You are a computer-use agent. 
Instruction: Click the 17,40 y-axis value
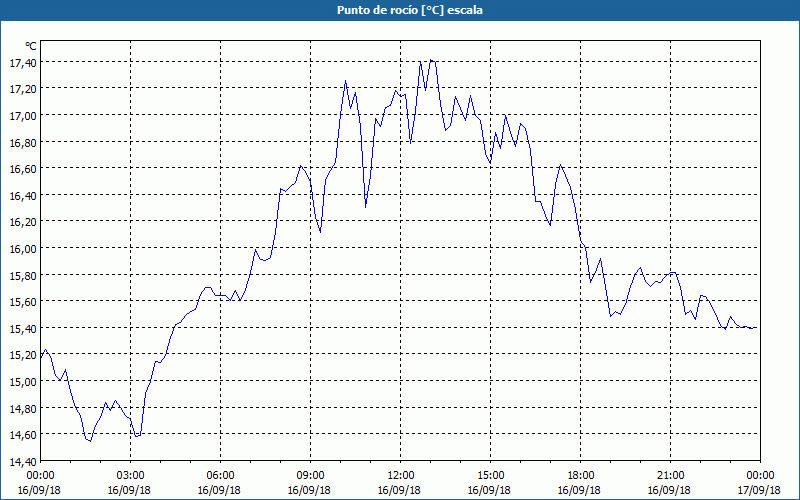click(23, 62)
